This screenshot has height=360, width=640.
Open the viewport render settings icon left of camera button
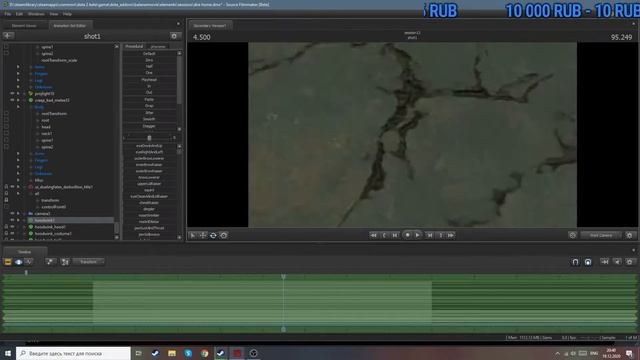(572, 235)
